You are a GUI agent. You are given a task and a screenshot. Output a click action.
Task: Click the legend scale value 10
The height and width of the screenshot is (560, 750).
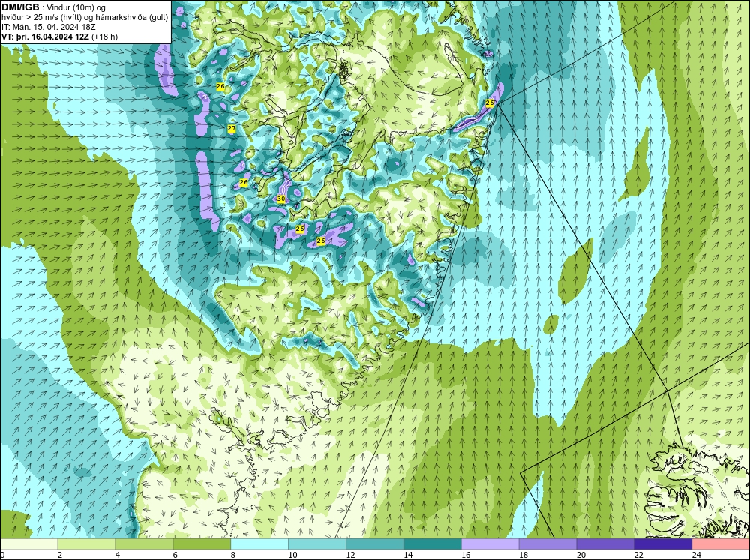(292, 555)
